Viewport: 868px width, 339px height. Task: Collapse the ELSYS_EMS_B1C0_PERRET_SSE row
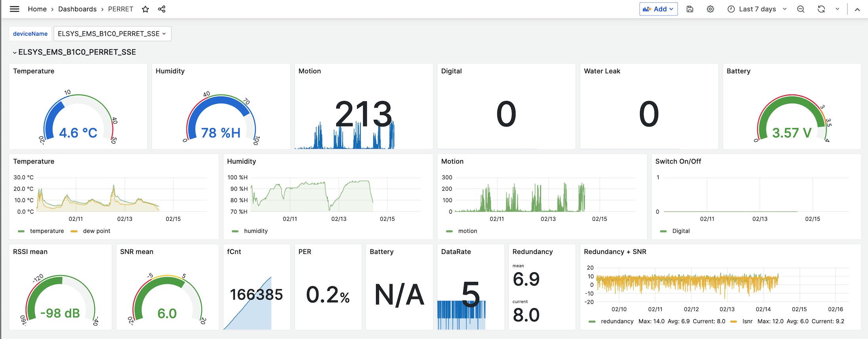click(15, 52)
